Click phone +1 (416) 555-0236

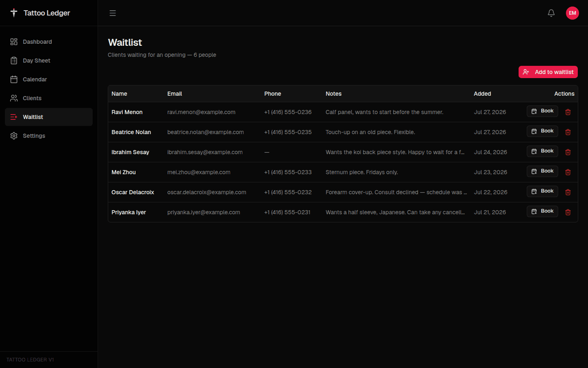[288, 112]
